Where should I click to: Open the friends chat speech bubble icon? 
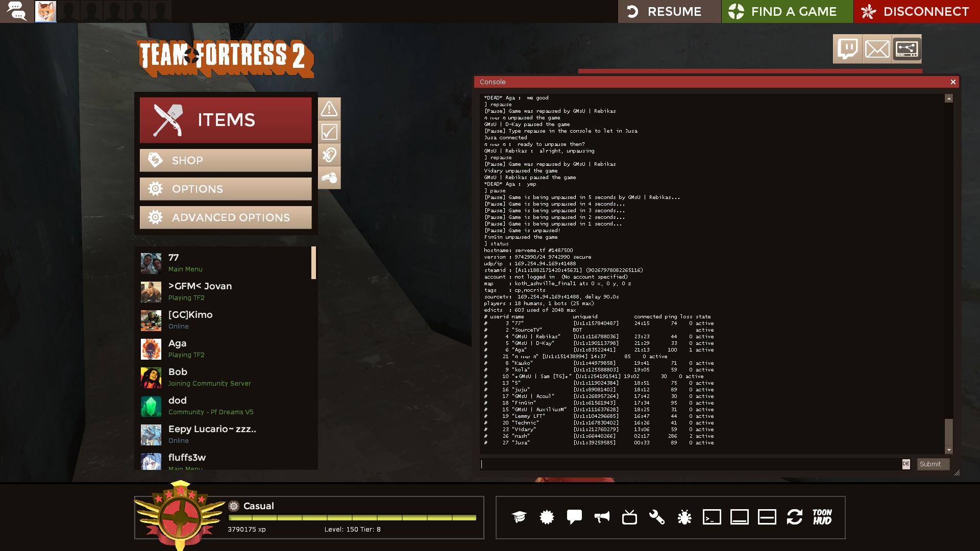point(17,11)
